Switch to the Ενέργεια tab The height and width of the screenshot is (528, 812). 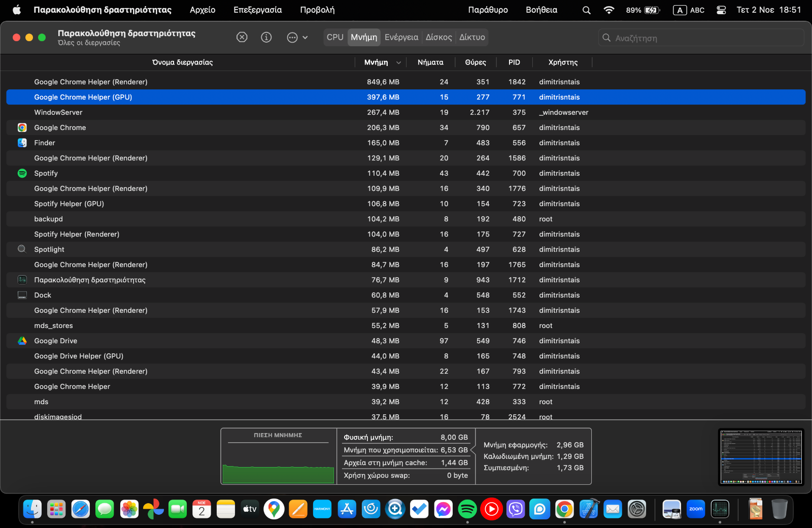click(401, 37)
